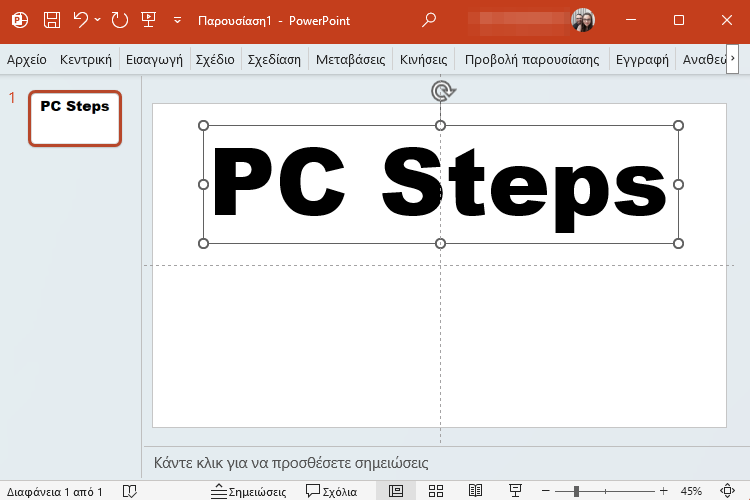Open the spelling check book icon

[x=130, y=491]
